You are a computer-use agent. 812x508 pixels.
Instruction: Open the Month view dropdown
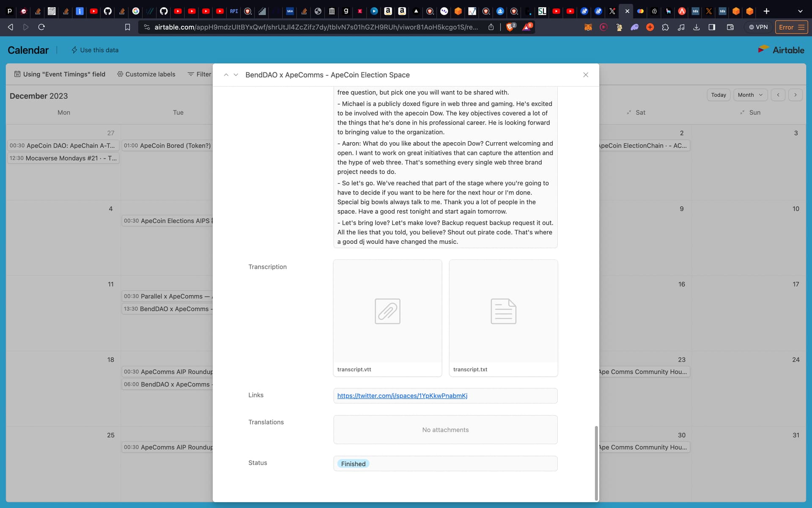750,95
